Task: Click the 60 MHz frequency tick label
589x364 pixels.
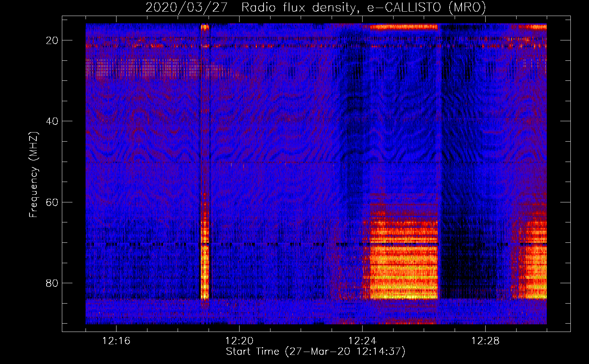Action: tap(52, 202)
